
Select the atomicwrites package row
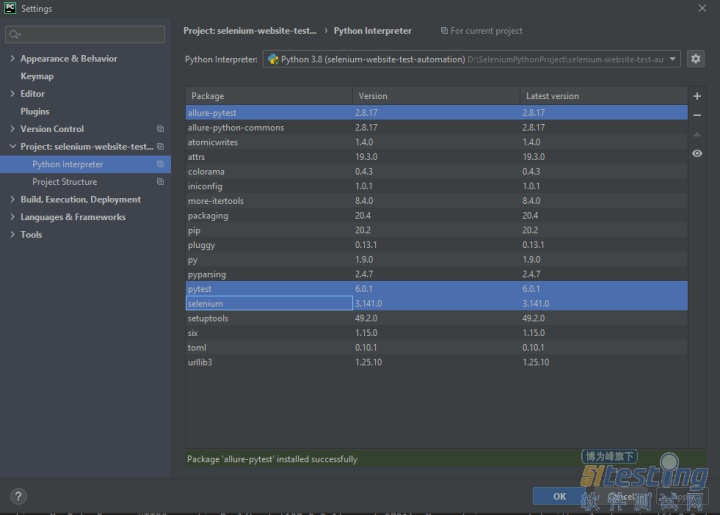437,142
